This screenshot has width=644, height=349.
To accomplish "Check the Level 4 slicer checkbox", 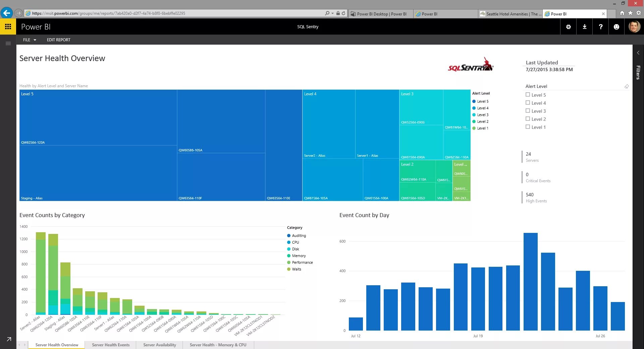I will click(528, 103).
